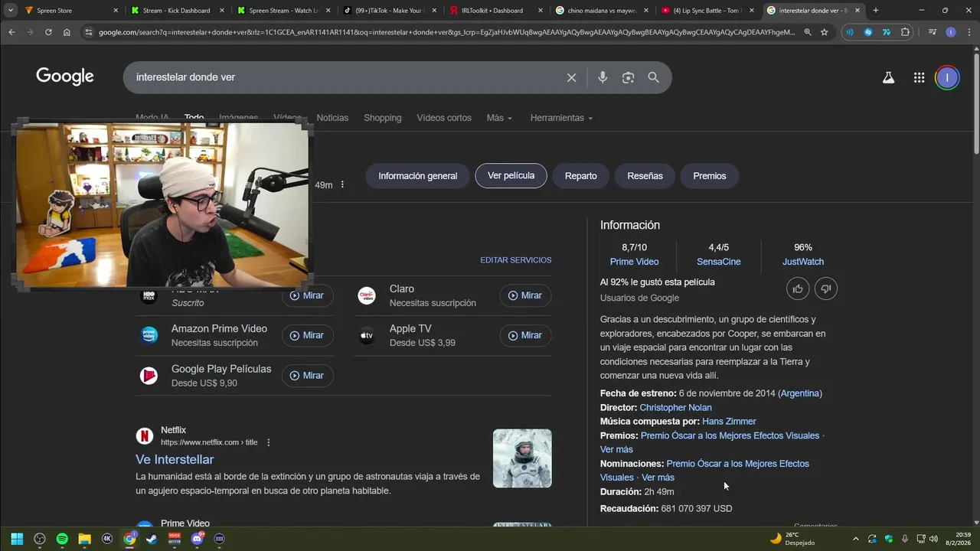The width and height of the screenshot is (980, 551).
Task: Select the Premios chip
Action: click(710, 176)
